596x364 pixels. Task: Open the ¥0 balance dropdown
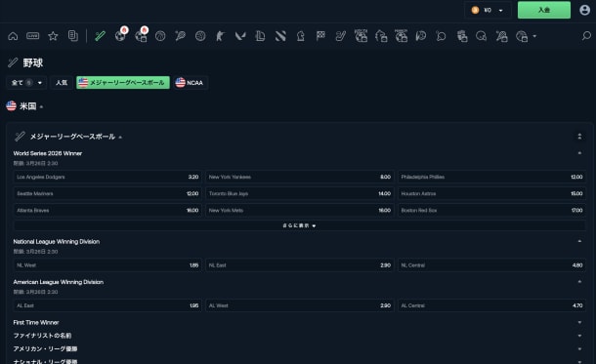tap(488, 11)
